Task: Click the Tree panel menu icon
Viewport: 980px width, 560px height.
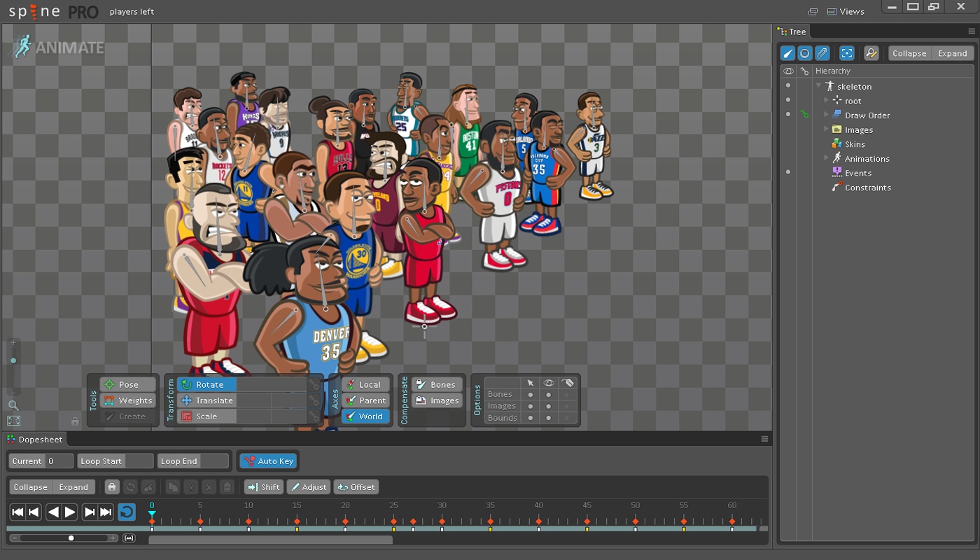Action: click(972, 31)
